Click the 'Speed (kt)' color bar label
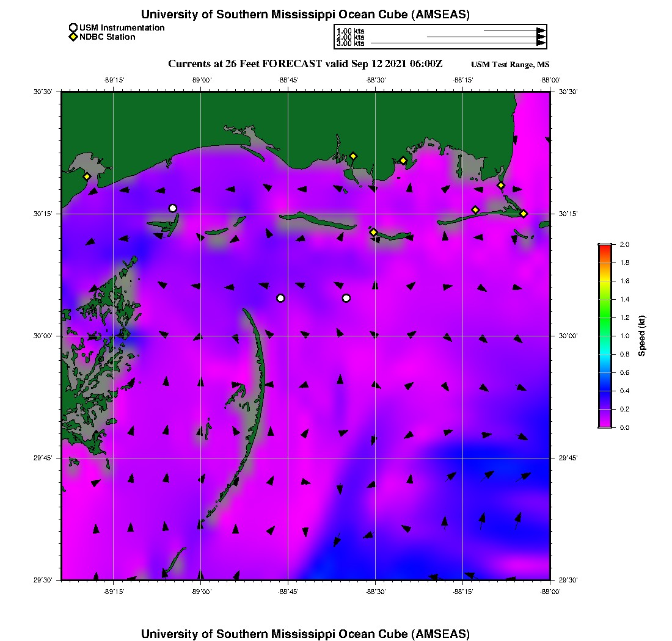The width and height of the screenshot is (672, 641). click(641, 336)
